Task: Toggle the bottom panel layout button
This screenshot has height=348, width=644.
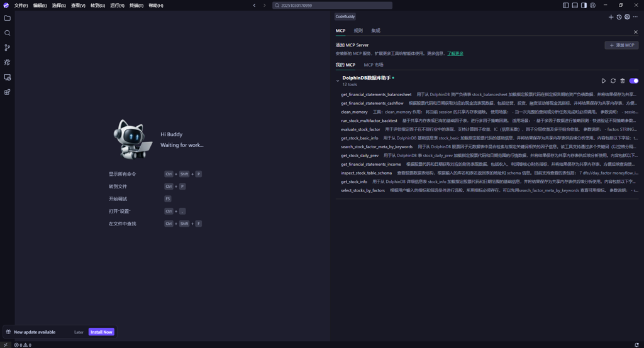Action: click(x=575, y=5)
